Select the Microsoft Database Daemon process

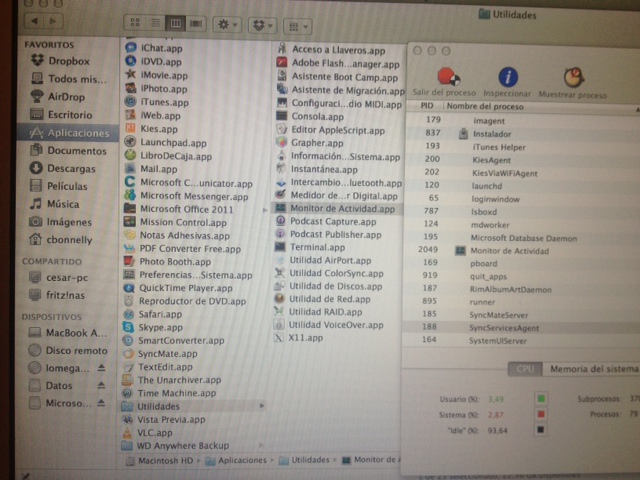click(522, 238)
